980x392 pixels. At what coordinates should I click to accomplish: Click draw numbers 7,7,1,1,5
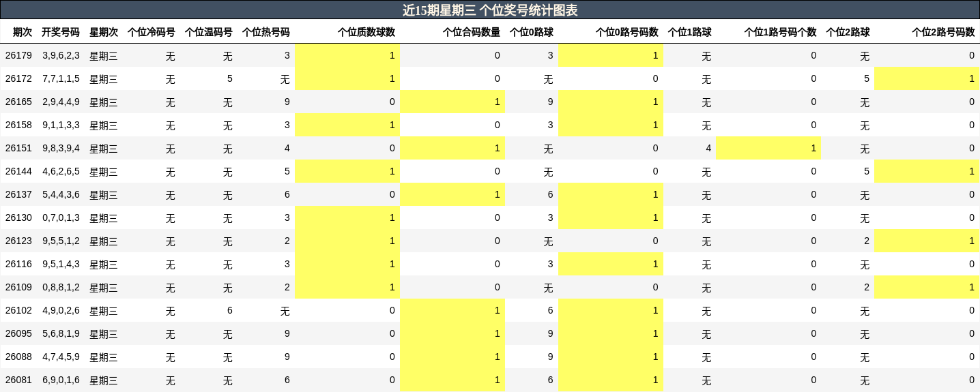pyautogui.click(x=61, y=78)
